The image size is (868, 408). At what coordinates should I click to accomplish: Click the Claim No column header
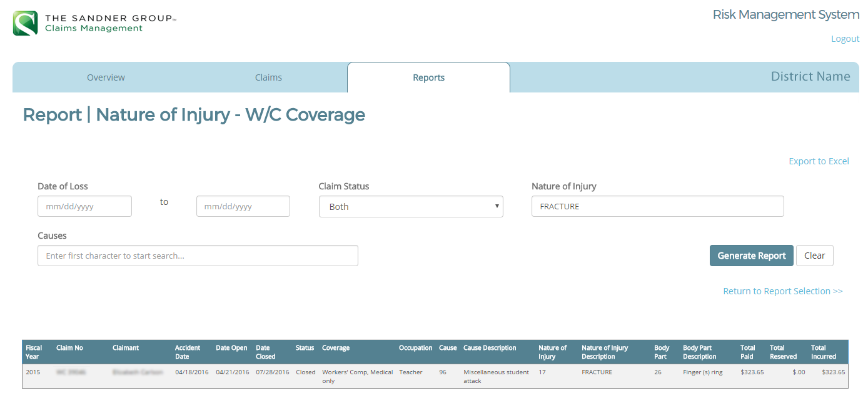pos(69,348)
